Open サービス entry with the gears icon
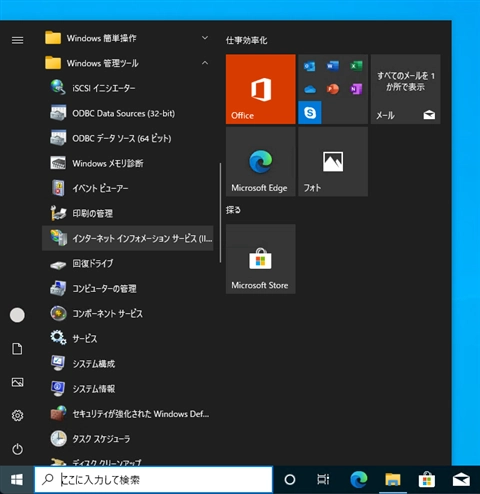Screen dimensions: 480x494 [128, 339]
